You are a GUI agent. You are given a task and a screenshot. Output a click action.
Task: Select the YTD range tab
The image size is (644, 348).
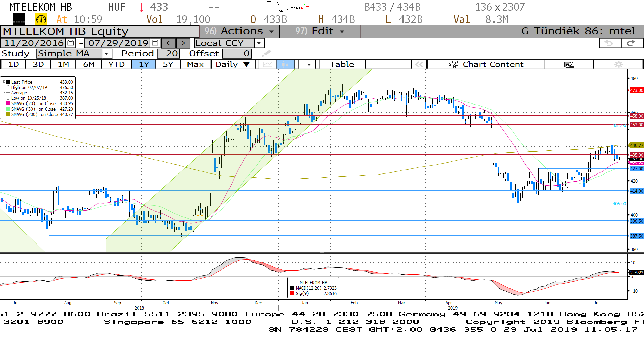click(x=116, y=64)
